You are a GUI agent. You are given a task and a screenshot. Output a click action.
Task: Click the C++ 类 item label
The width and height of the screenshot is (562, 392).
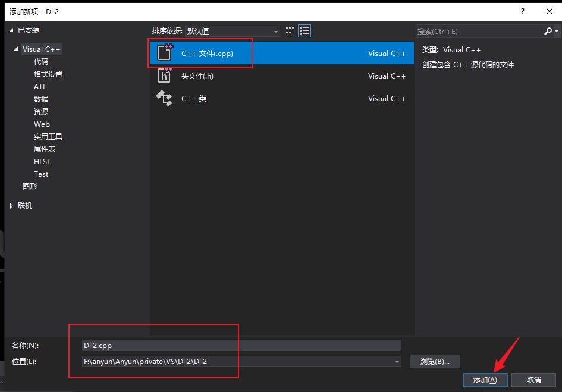194,99
